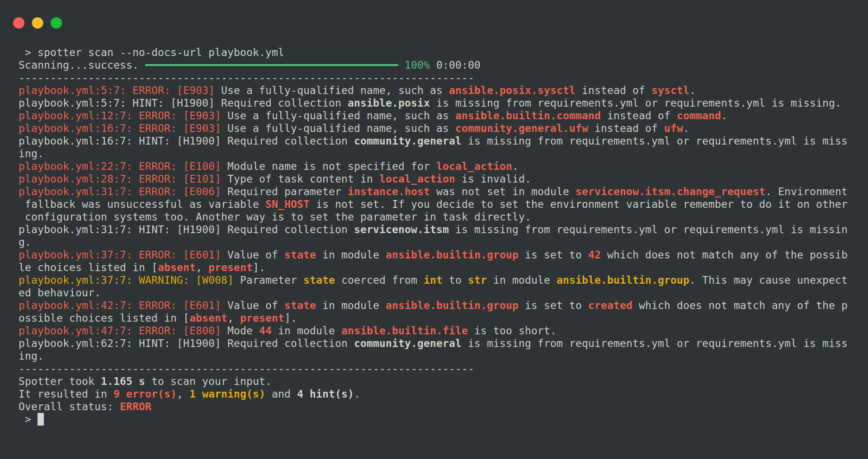The width and height of the screenshot is (868, 459).
Task: Click the E800 error code
Action: click(x=202, y=331)
